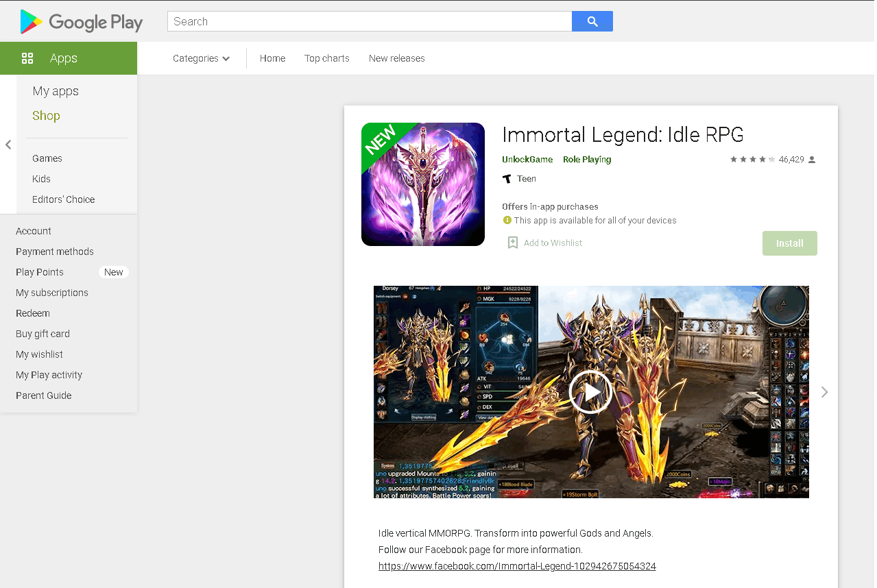Click the device availability info icon
Viewport: 877px width, 588px height.
click(x=507, y=220)
